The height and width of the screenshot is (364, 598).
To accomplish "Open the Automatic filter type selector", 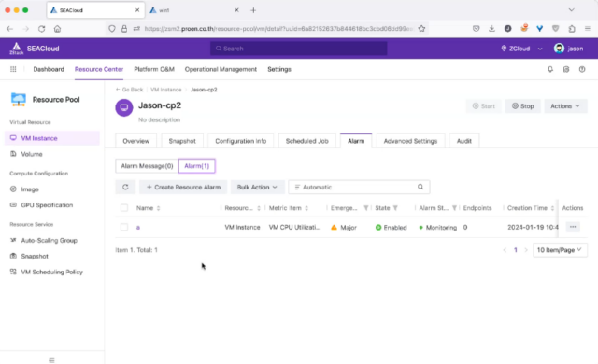I will (x=297, y=187).
